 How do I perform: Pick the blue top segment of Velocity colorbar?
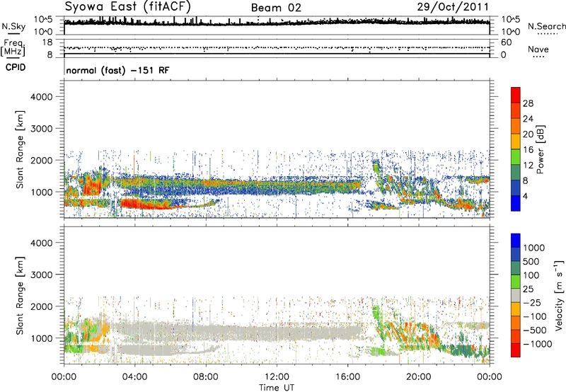516,241
